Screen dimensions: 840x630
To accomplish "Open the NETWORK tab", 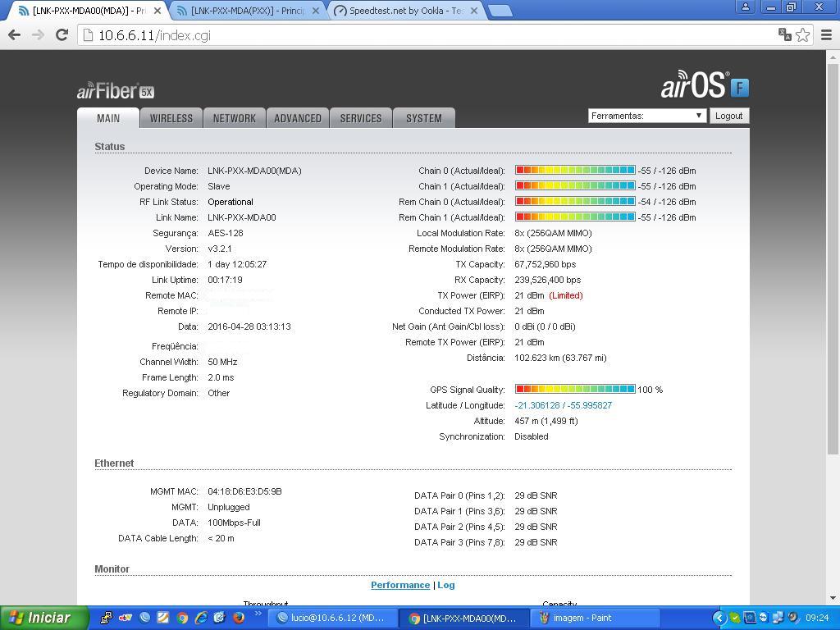I will (235, 118).
